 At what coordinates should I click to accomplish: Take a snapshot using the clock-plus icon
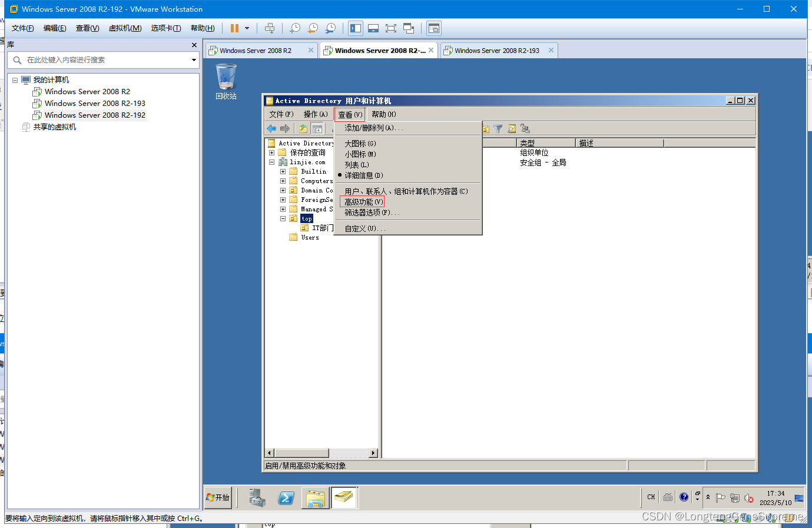tap(295, 28)
